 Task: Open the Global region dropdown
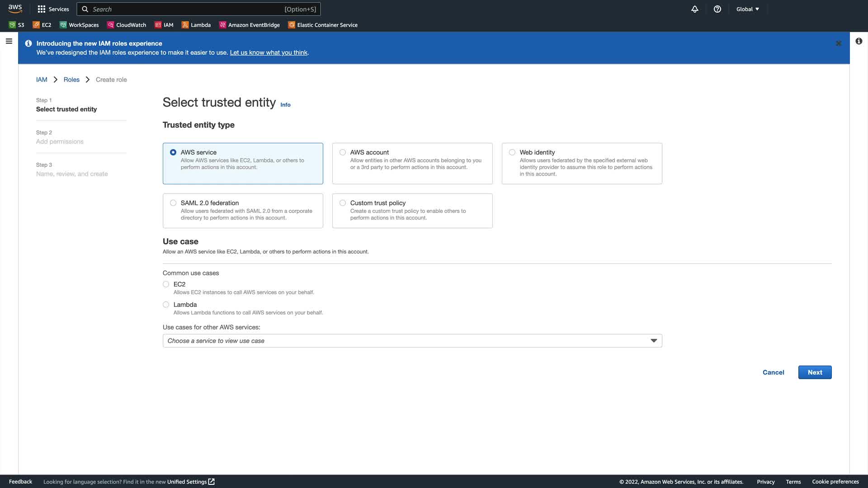coord(747,9)
